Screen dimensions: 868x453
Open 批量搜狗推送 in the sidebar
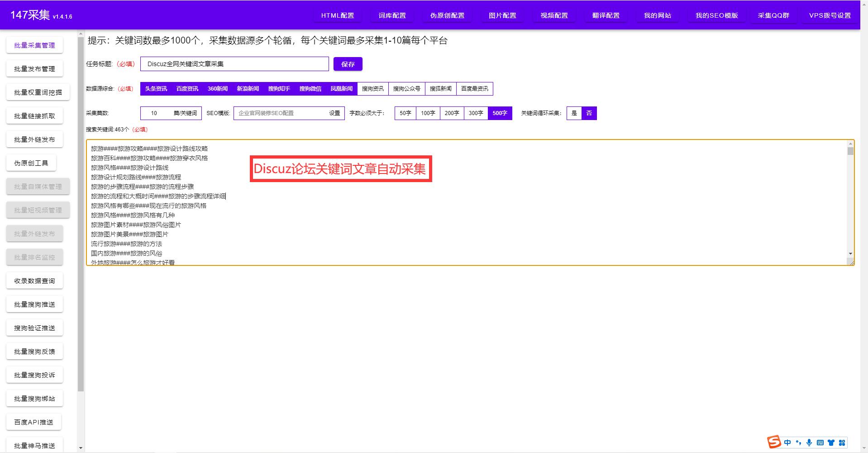coord(34,304)
